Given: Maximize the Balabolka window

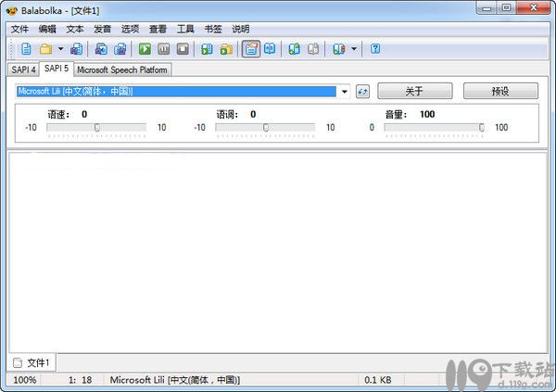Looking at the screenshot, I should click(506, 7).
